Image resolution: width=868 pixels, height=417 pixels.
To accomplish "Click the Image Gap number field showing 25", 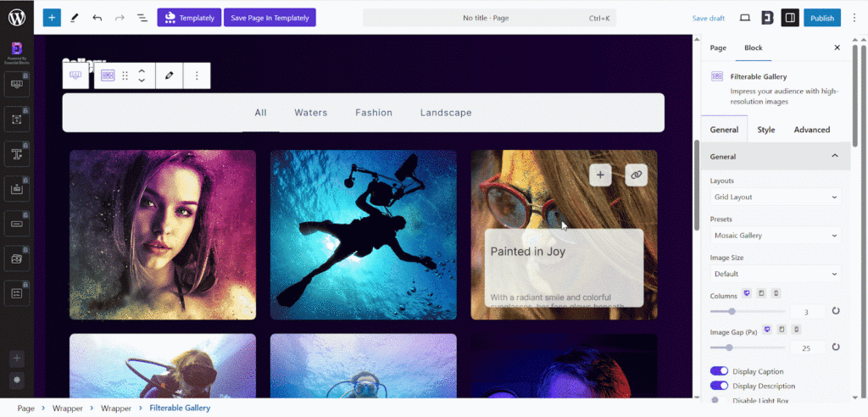I will pyautogui.click(x=808, y=347).
